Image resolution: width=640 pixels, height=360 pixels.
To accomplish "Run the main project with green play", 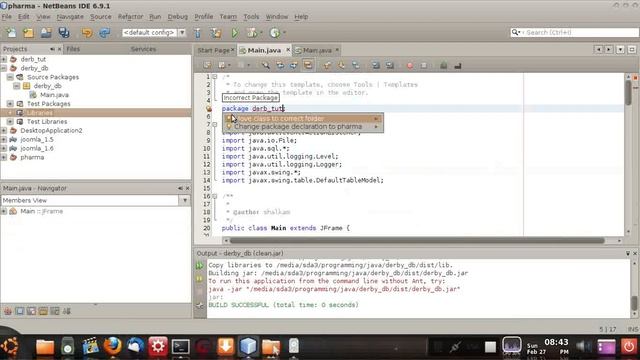I will 235,33.
